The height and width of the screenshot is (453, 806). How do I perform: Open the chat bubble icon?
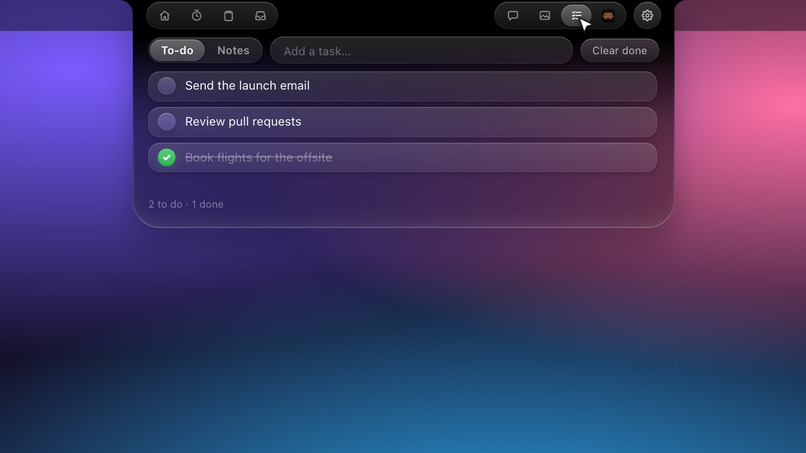click(x=512, y=15)
